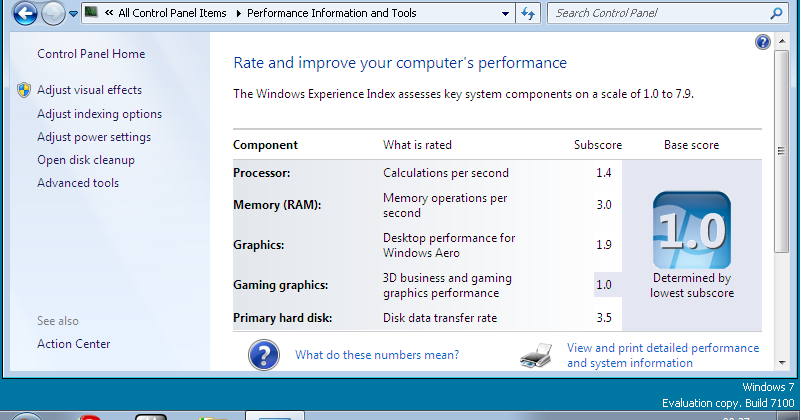Click the Rate and improve performance heading

400,63
